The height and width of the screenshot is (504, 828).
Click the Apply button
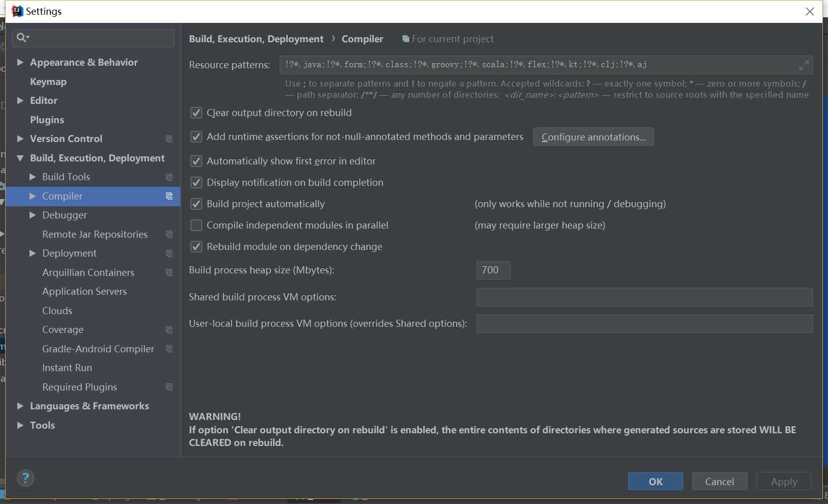[784, 481]
